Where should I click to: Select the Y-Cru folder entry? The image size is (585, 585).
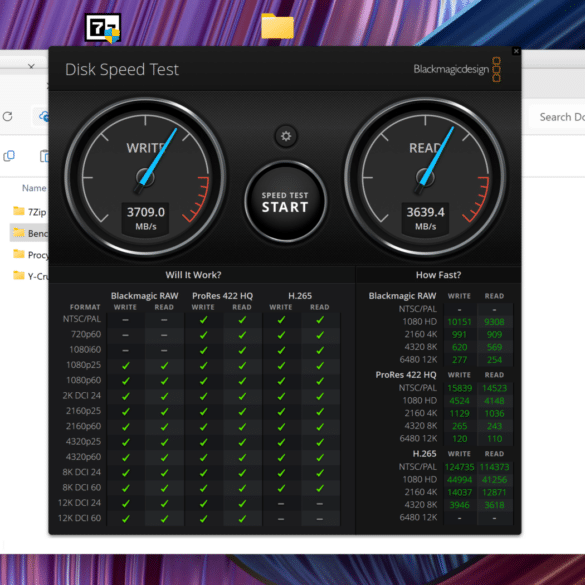(x=29, y=276)
